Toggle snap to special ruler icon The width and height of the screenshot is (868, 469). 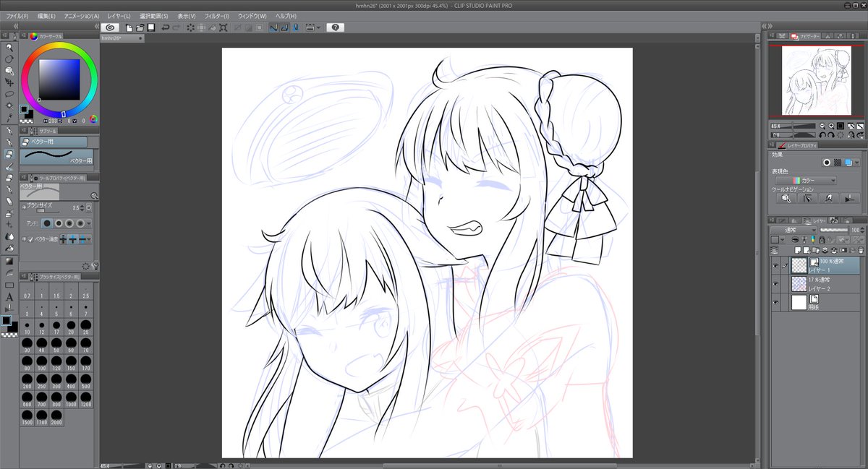[285, 27]
